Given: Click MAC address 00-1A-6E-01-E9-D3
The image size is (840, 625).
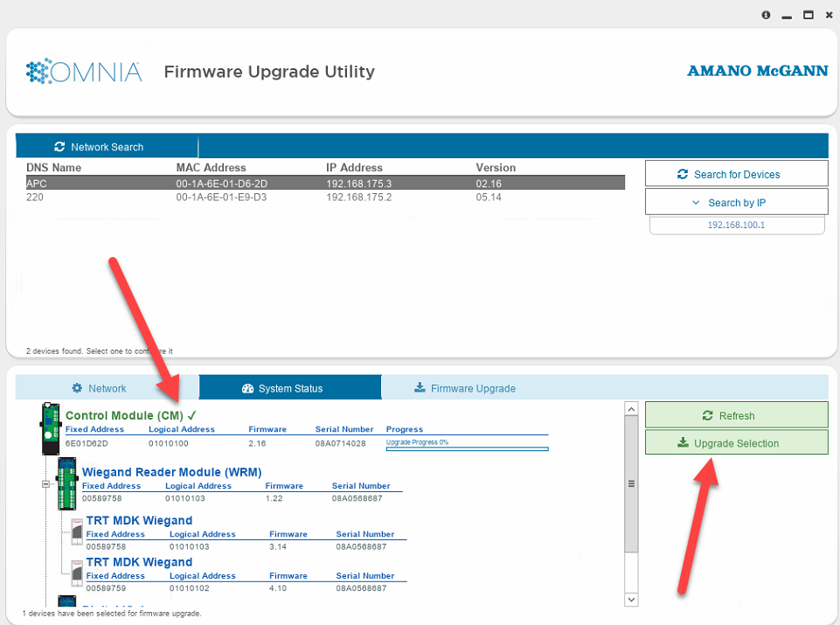Looking at the screenshot, I should point(221,197).
